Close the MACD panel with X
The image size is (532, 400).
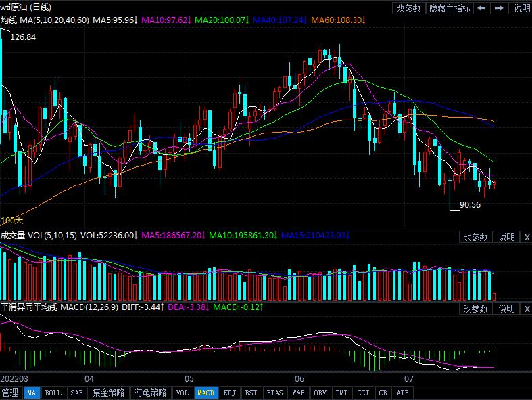pos(527,309)
